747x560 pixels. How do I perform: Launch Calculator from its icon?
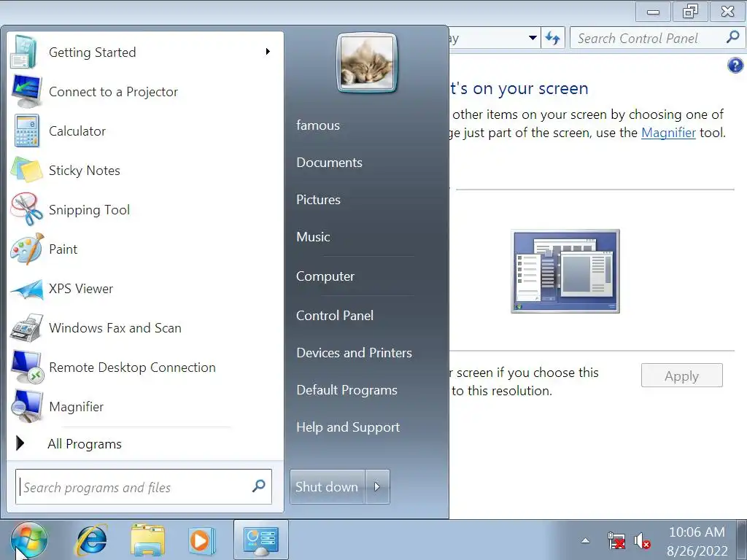point(27,131)
